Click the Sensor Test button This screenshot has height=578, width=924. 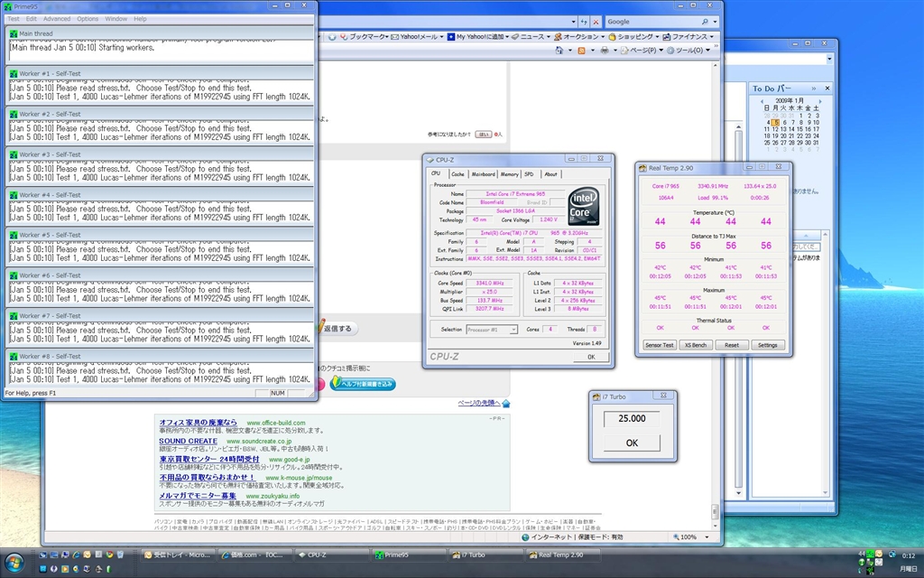659,345
